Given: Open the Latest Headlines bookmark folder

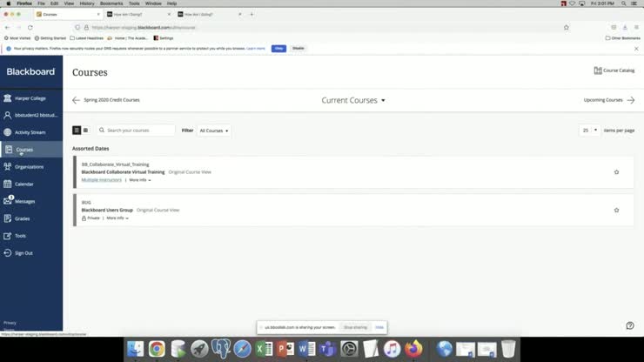Looking at the screenshot, I should [87, 38].
